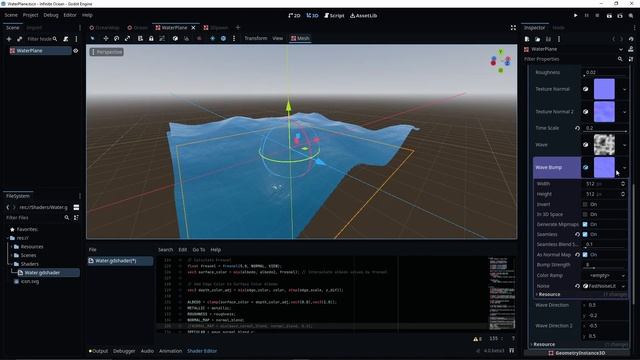Open the Scene menu
This screenshot has width=640, height=360.
point(11,15)
